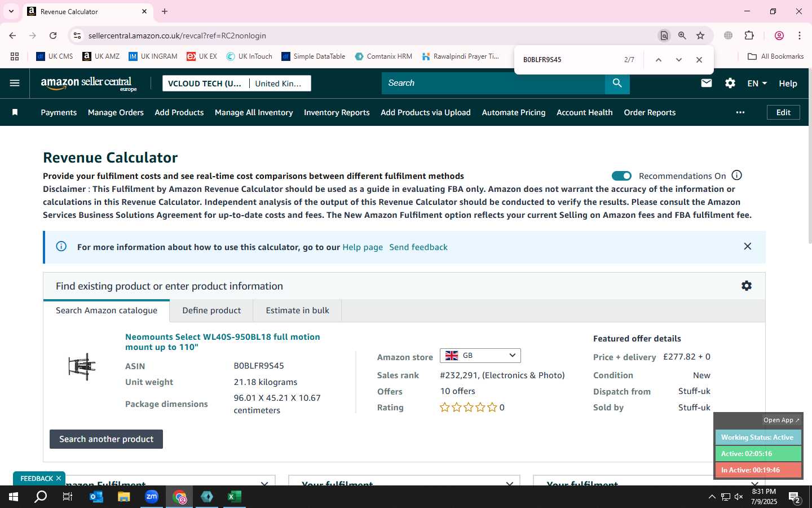Close the Revenue Calculator browser tab
The width and height of the screenshot is (812, 508).
[144, 11]
